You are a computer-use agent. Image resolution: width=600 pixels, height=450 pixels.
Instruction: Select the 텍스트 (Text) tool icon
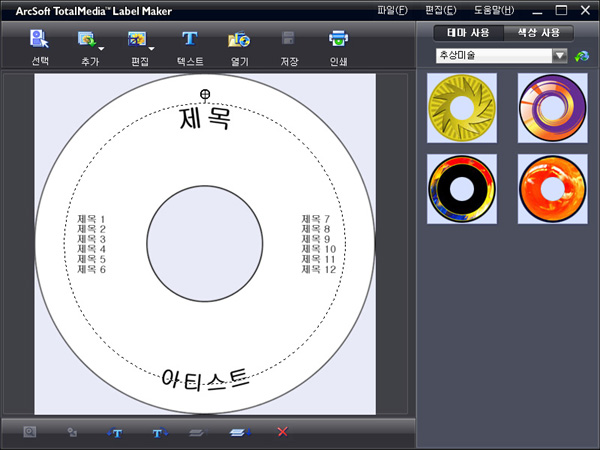(x=190, y=39)
